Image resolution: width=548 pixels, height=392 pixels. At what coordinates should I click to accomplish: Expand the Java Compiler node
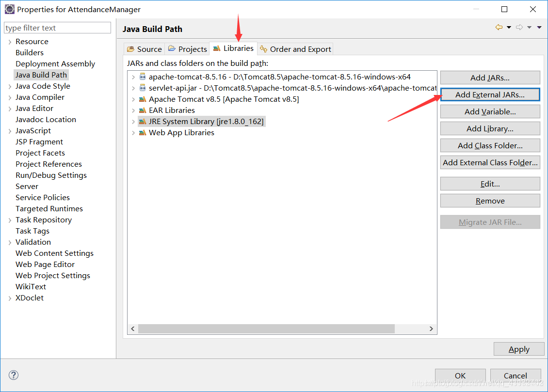10,98
